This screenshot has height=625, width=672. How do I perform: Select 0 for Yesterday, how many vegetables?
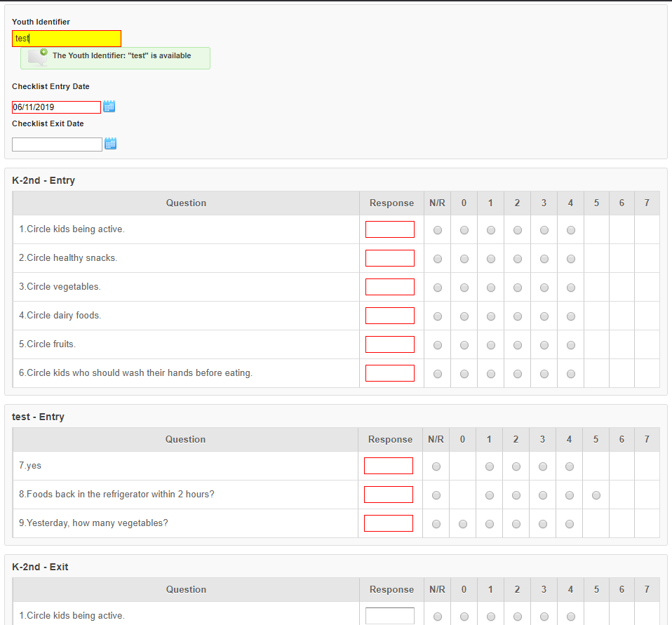tap(463, 524)
